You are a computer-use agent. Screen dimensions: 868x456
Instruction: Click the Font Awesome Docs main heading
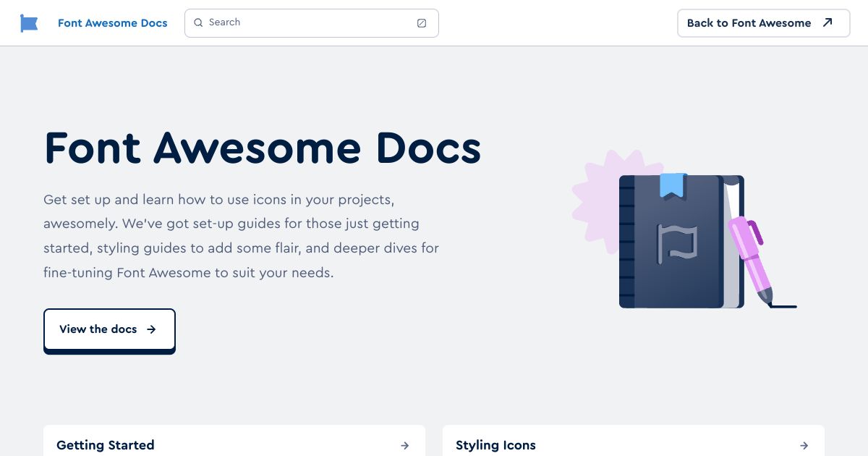pyautogui.click(x=263, y=148)
